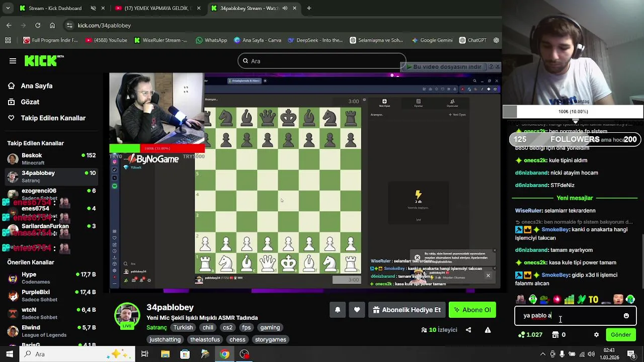The height and width of the screenshot is (362, 644).
Task: Open the WhatsApp bookmark
Action: [x=211, y=40]
